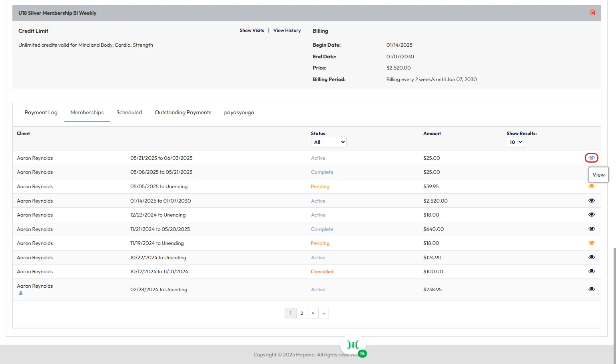View the $2,520.00 active membership details
Screen dimensions: 616x364
pos(591,201)
